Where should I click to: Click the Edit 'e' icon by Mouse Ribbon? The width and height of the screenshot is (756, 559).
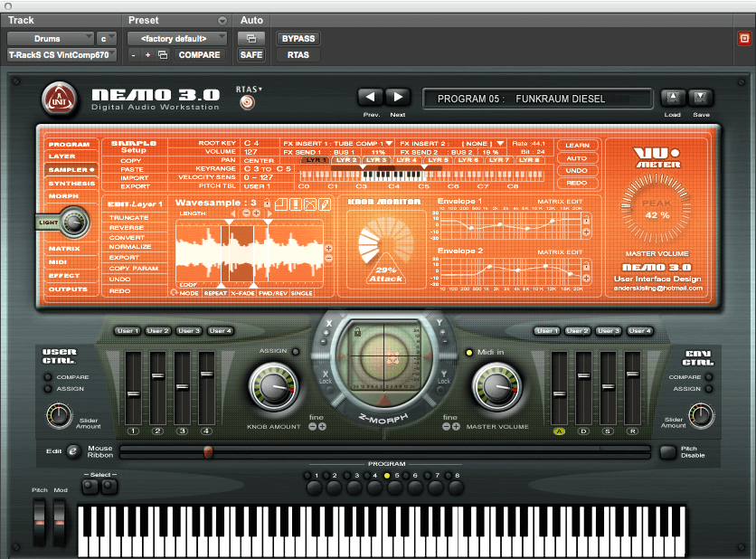pyautogui.click(x=73, y=451)
